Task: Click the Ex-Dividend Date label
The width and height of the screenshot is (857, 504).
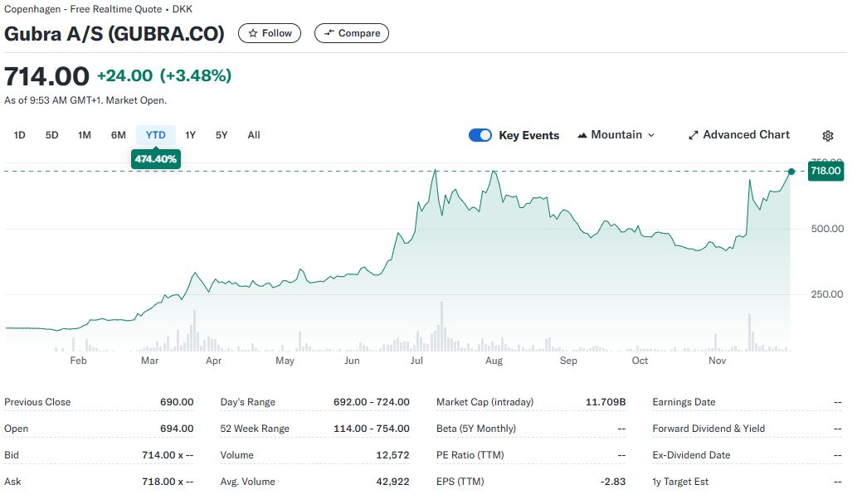Action: tap(691, 455)
